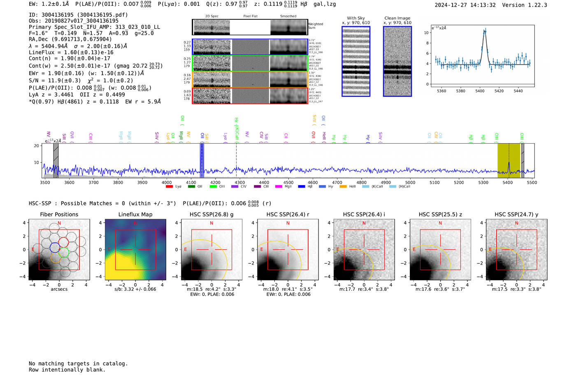Click the Primary Spec_Slot_IFU_AMP 313_023_010_LL line
The height and width of the screenshot is (392, 576).
(94, 27)
